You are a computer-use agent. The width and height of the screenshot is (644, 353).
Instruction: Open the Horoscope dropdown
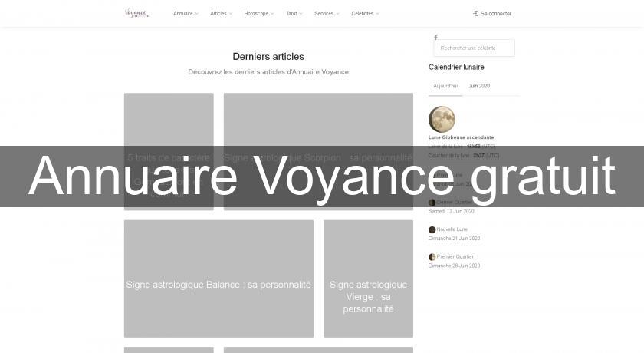[x=259, y=14]
